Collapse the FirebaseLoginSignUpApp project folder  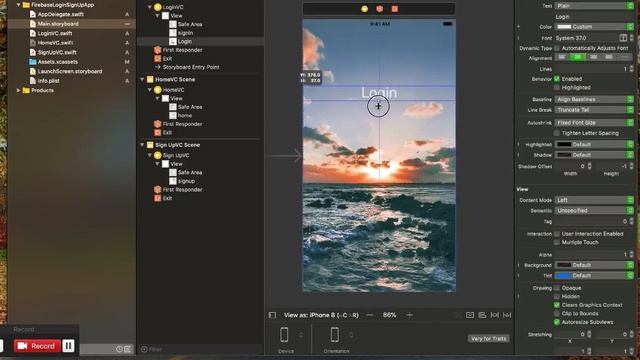point(18,5)
